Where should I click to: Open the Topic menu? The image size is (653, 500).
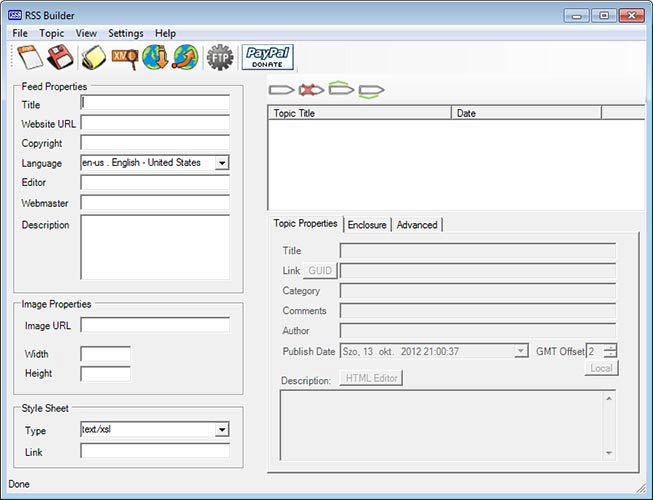pyautogui.click(x=52, y=33)
